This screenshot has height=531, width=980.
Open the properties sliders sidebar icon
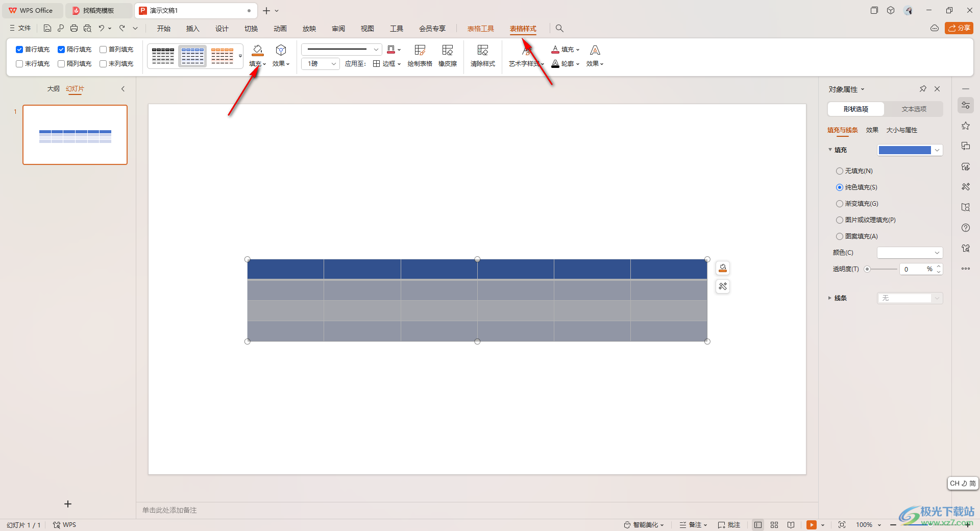click(x=966, y=105)
